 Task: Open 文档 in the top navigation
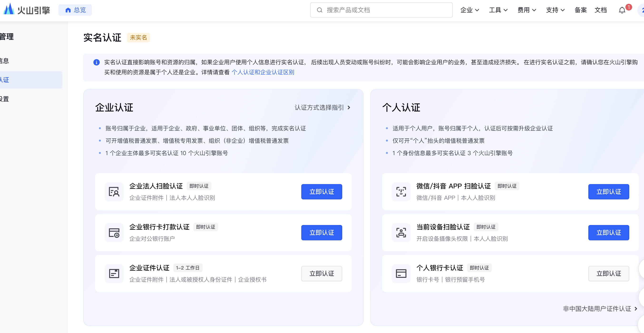pyautogui.click(x=600, y=10)
